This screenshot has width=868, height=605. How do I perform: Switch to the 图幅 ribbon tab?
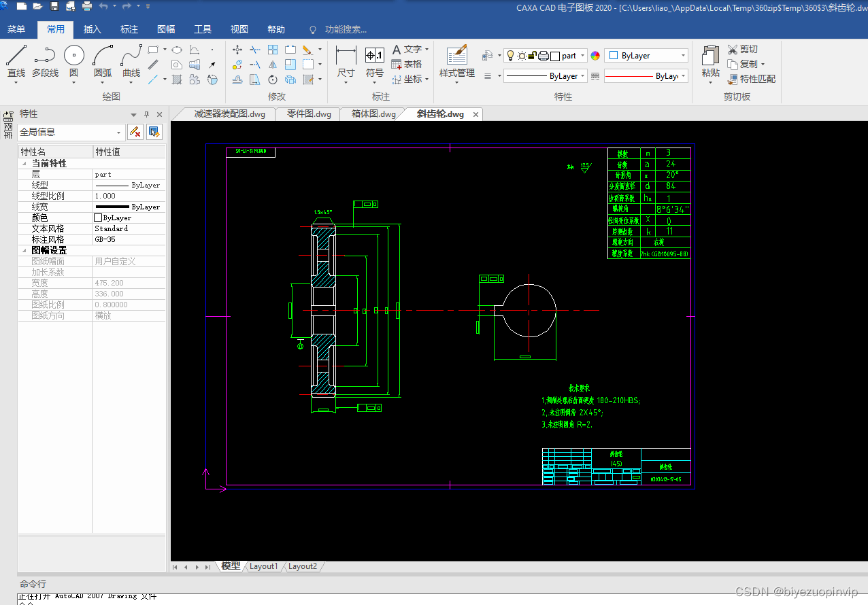coord(166,29)
